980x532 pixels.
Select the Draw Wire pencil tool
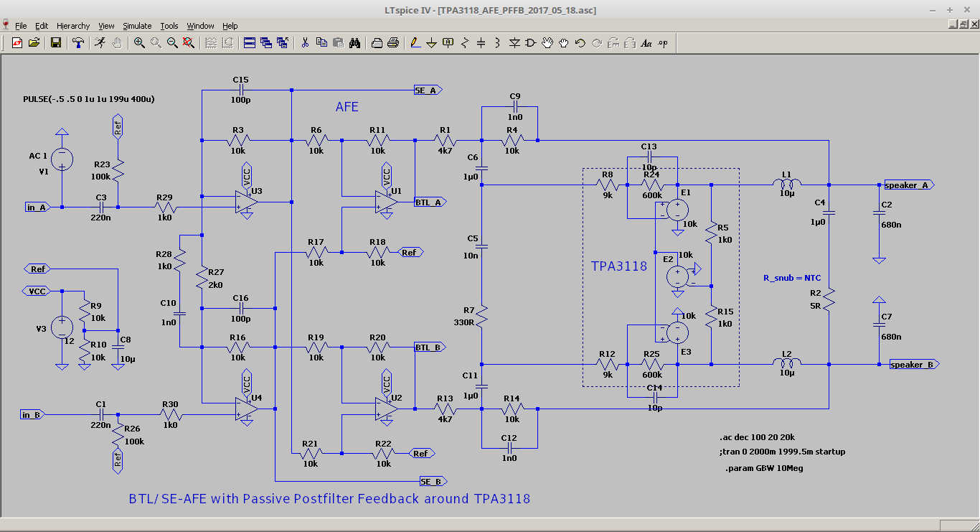415,43
